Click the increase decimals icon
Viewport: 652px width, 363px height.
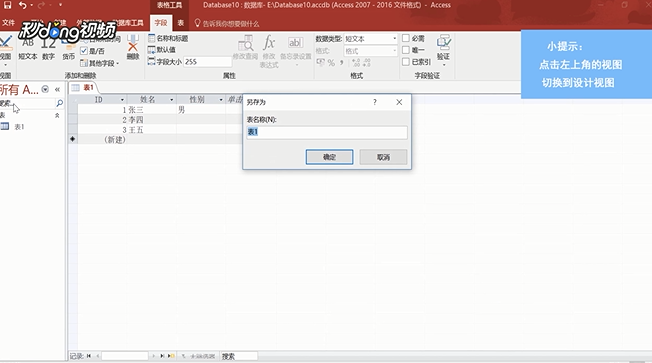click(356, 63)
